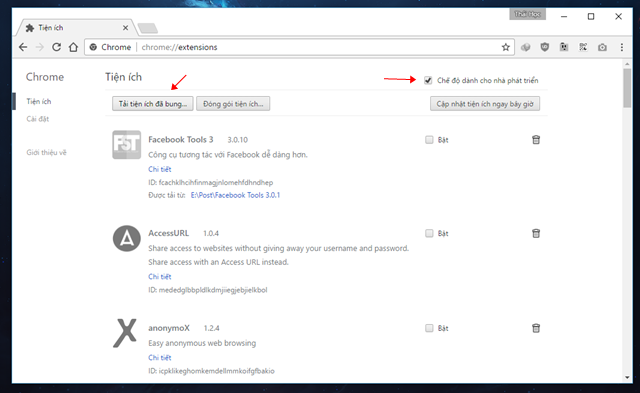Delete Facebook Tools 3 with trash icon
The width and height of the screenshot is (640, 393).
pos(536,140)
